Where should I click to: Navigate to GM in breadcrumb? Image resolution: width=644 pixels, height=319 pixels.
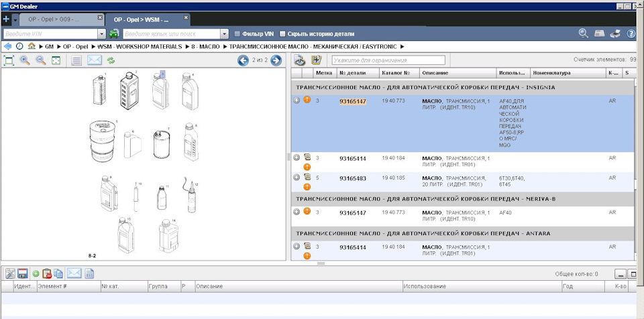(49, 47)
